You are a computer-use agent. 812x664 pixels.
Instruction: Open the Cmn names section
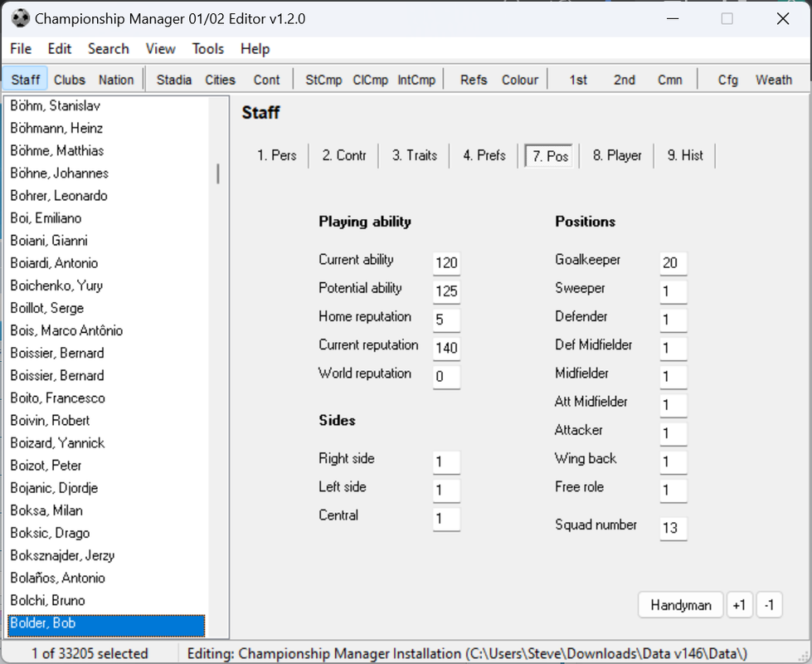(670, 80)
